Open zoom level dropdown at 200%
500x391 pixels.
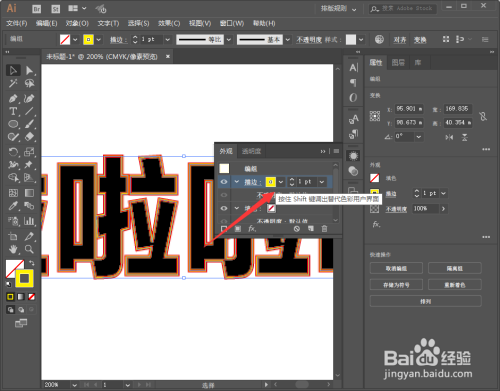tap(74, 385)
